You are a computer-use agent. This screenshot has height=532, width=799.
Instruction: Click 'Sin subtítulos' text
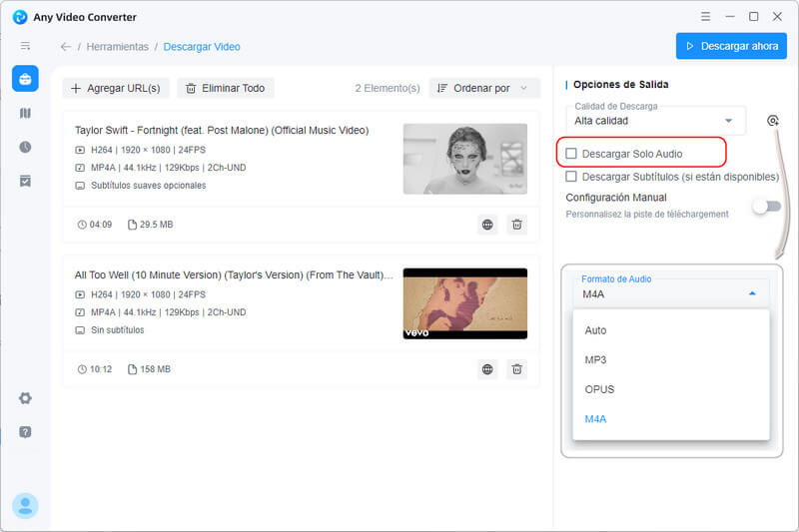click(x=118, y=330)
